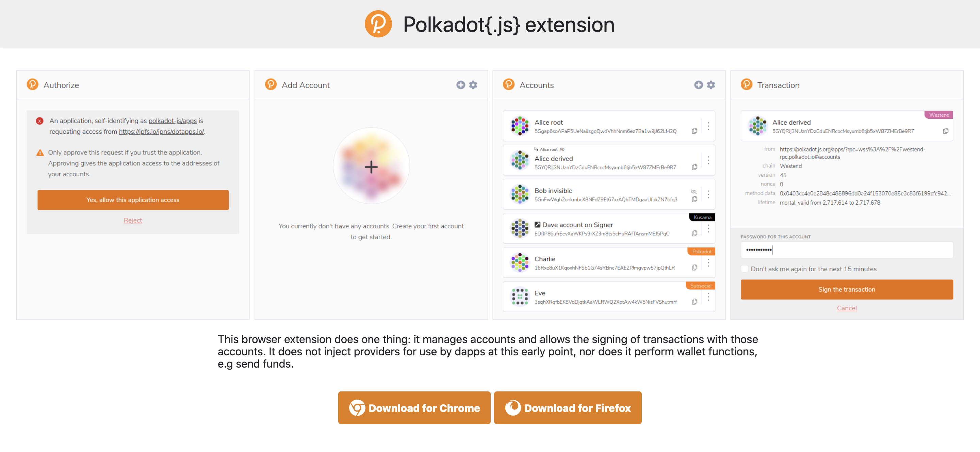Toggle visibility eye icon for Bob invisible

tap(693, 191)
